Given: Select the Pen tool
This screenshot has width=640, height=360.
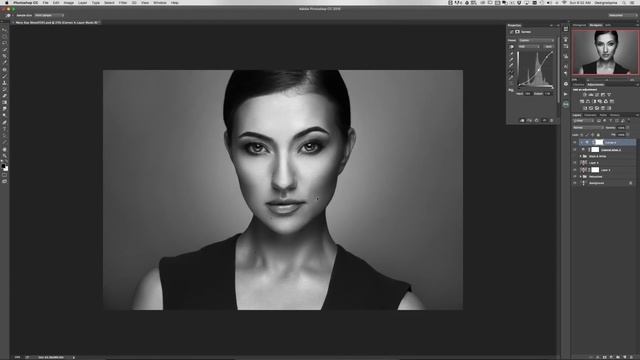Looking at the screenshot, I should coord(4,121).
